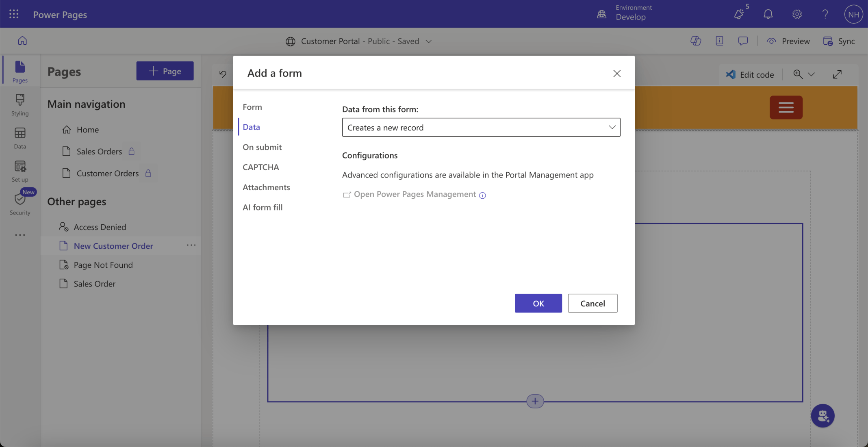Open the Data workspace
868x447 pixels.
tap(20, 138)
